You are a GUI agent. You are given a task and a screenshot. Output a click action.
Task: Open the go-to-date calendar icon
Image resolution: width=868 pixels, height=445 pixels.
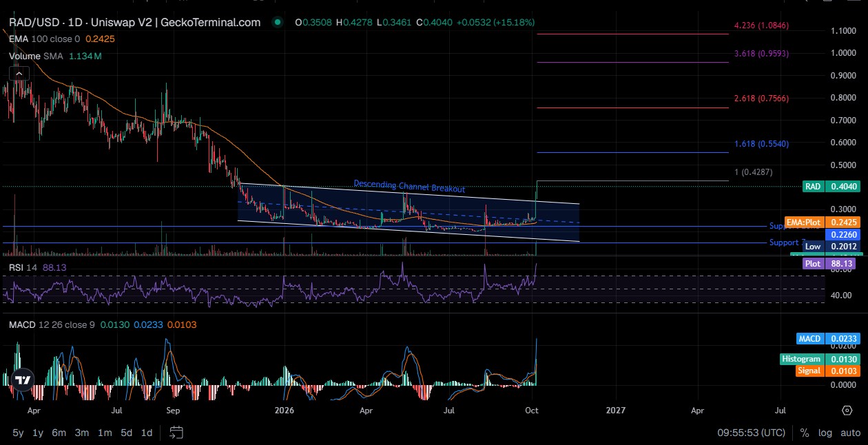[176, 433]
